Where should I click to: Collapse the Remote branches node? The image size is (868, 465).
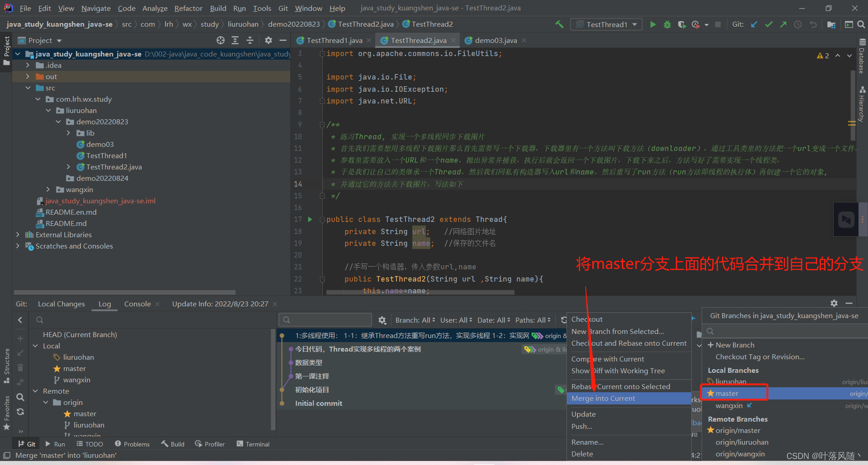point(36,391)
